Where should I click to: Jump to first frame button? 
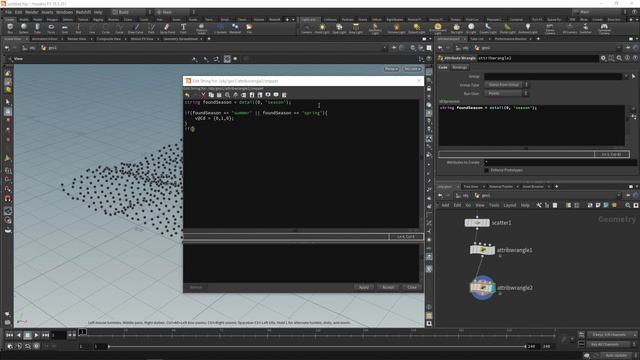click(9, 335)
